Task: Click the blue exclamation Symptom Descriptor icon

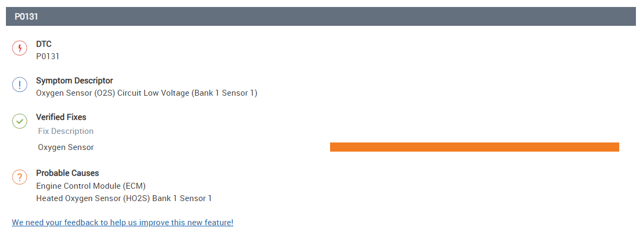Action: [x=19, y=85]
